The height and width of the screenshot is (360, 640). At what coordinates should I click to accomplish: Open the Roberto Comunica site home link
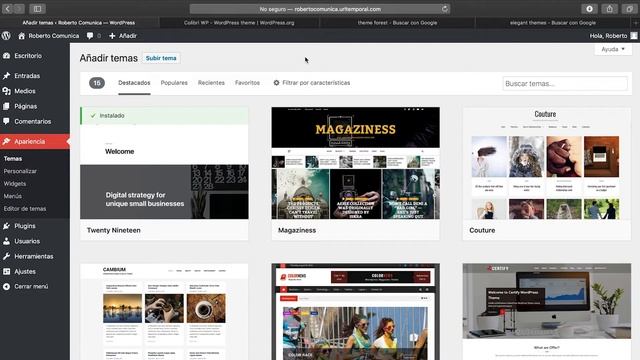click(49, 36)
